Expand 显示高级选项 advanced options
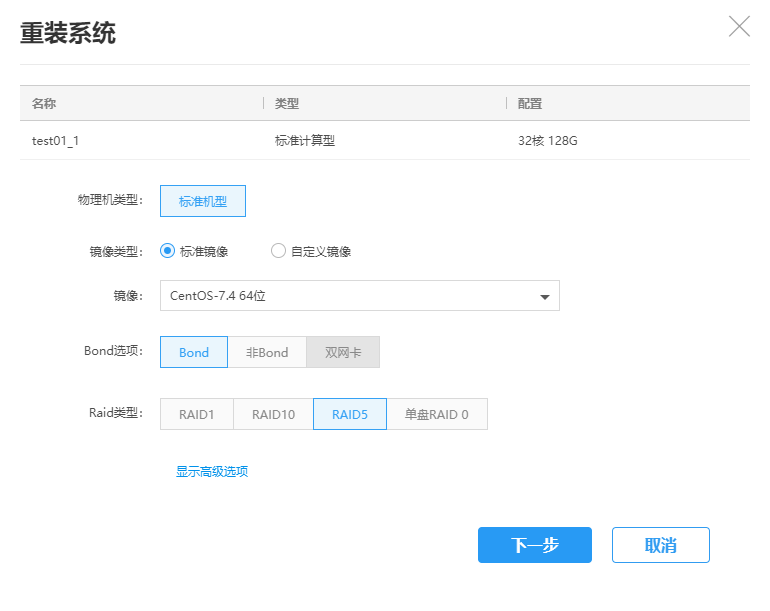The height and width of the screenshot is (611, 770). click(212, 471)
